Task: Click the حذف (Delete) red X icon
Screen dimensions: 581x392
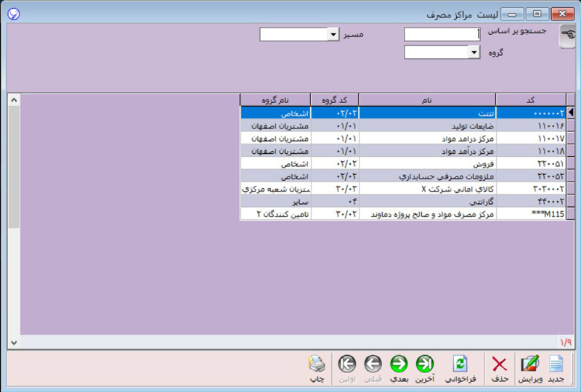Action: coord(500,365)
